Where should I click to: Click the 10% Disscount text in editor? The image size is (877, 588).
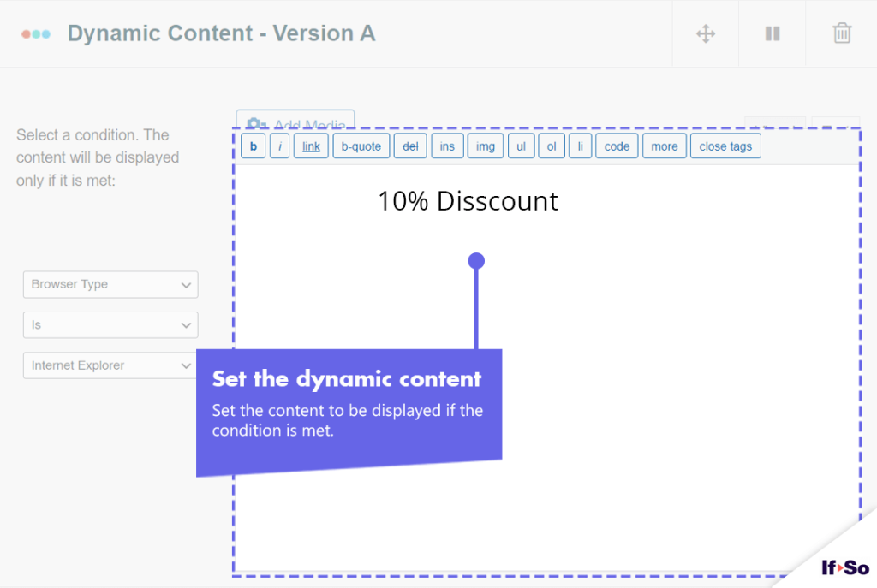click(468, 201)
